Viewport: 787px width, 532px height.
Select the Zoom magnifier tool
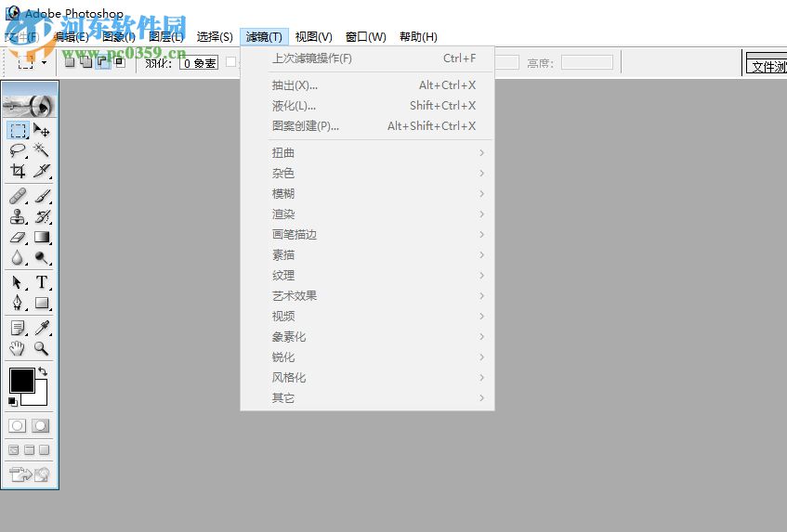click(42, 348)
